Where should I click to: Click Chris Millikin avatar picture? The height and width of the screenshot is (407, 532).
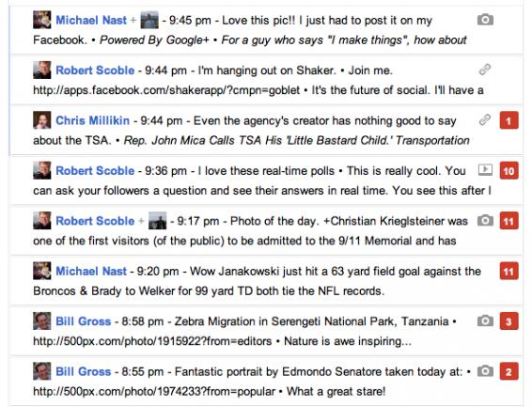[42, 120]
